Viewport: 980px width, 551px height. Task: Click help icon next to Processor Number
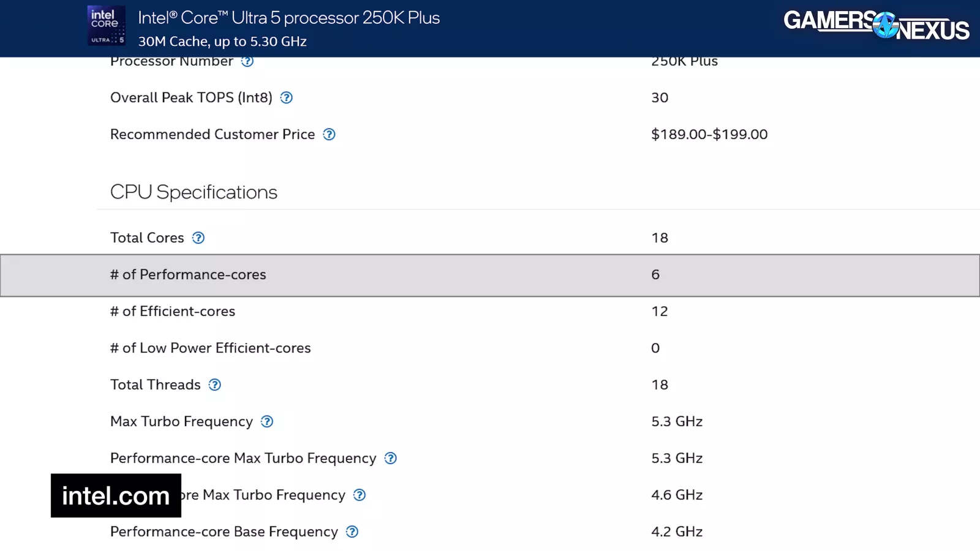coord(247,61)
